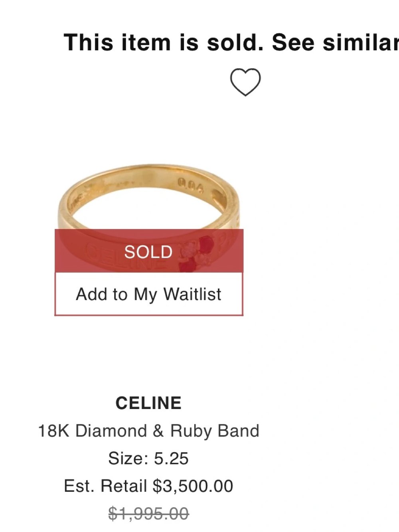Click the engraved CELINE lettering on the ring

click(x=105, y=255)
